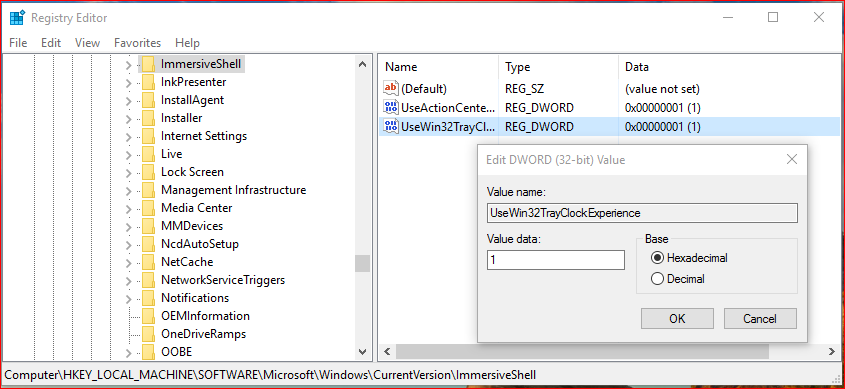Click the NetCache folder icon

tap(148, 262)
